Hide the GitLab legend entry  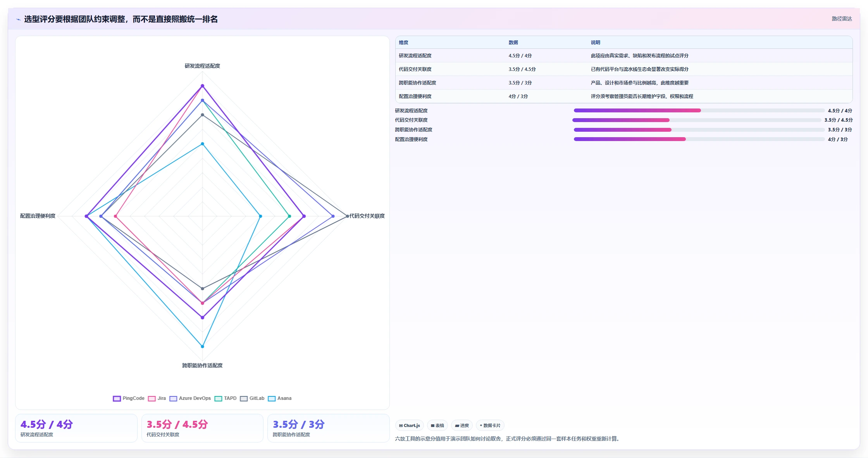click(252, 398)
